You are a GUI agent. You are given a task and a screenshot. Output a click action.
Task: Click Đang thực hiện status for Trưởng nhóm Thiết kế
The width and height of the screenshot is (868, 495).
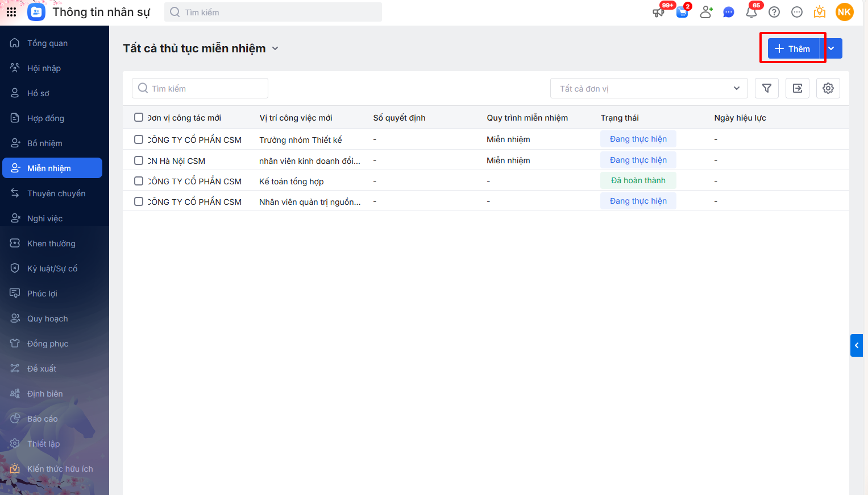638,139
